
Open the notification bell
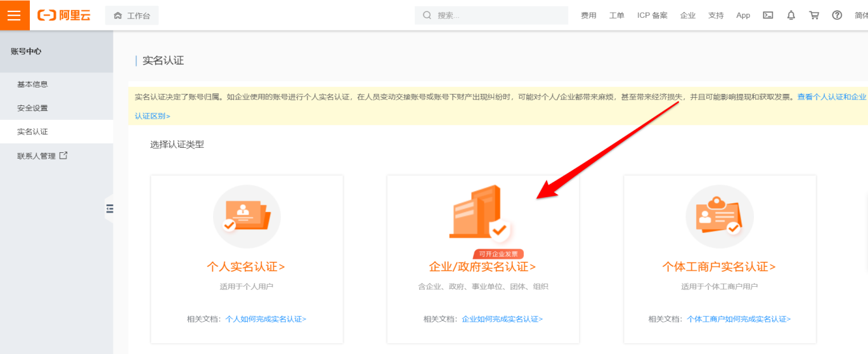[791, 15]
